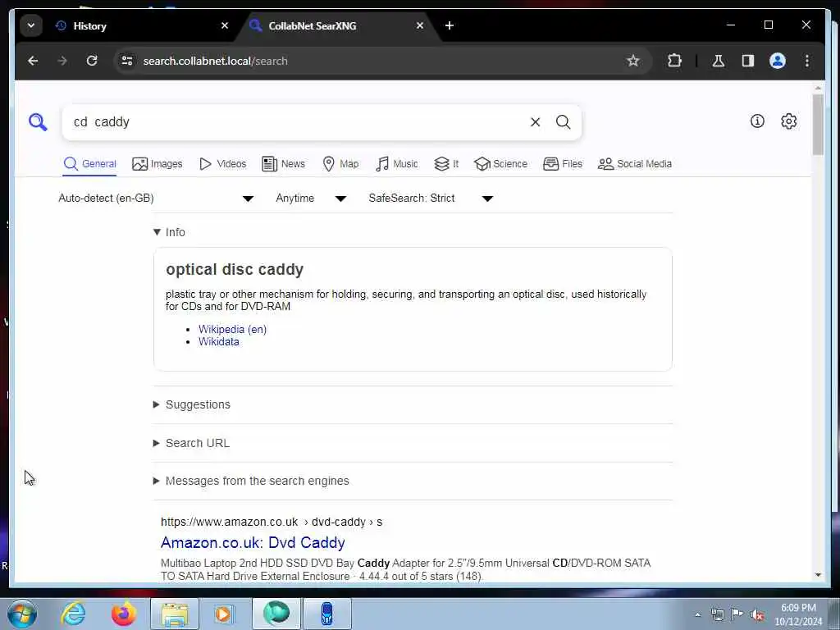This screenshot has width=840, height=630.
Task: Click the optical disc caddy heading
Action: click(235, 269)
